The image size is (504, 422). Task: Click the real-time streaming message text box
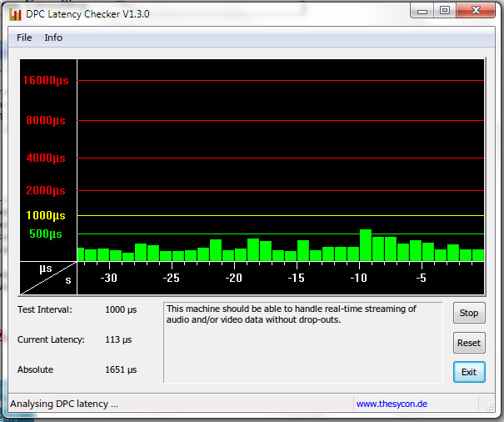pyautogui.click(x=303, y=343)
